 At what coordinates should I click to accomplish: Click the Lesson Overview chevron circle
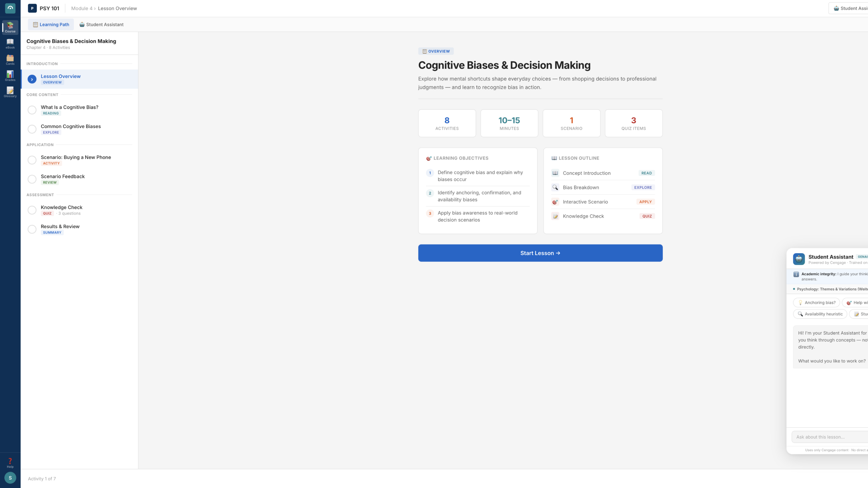[32, 79]
